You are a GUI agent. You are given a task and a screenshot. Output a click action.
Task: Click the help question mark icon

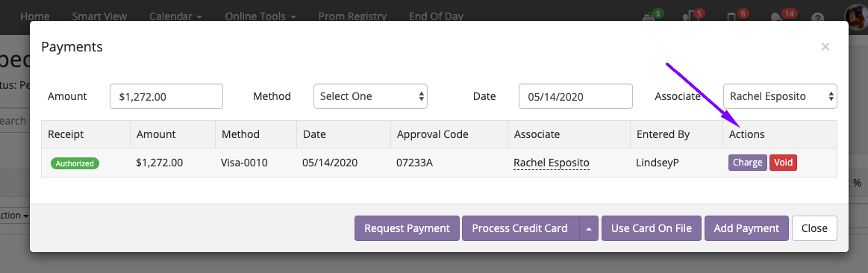(819, 17)
